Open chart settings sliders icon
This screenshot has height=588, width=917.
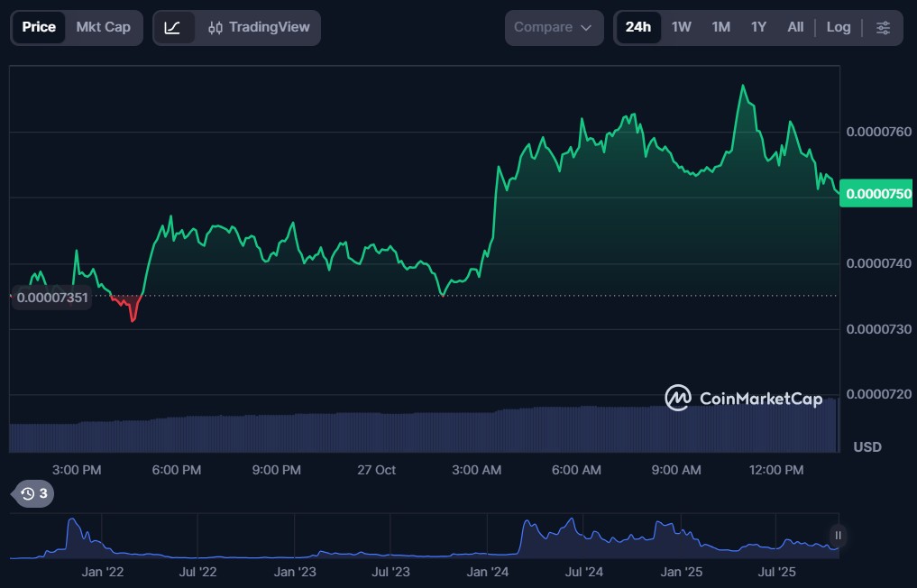pos(883,27)
